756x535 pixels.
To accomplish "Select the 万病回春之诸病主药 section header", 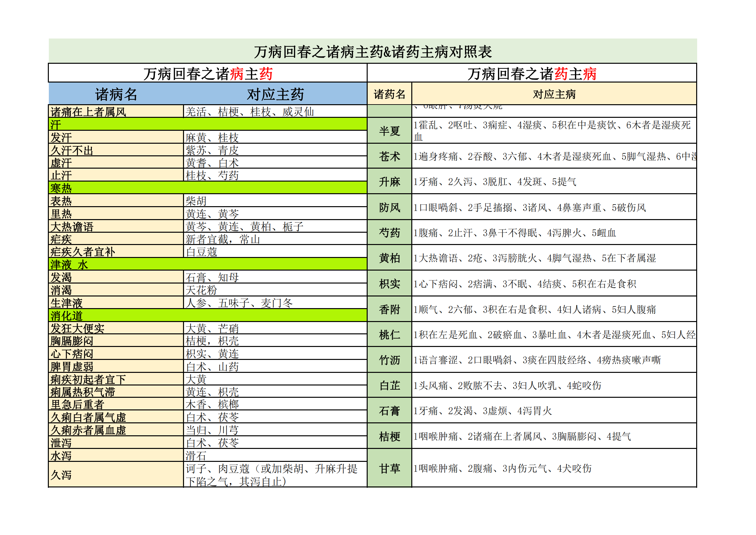I will coord(208,73).
